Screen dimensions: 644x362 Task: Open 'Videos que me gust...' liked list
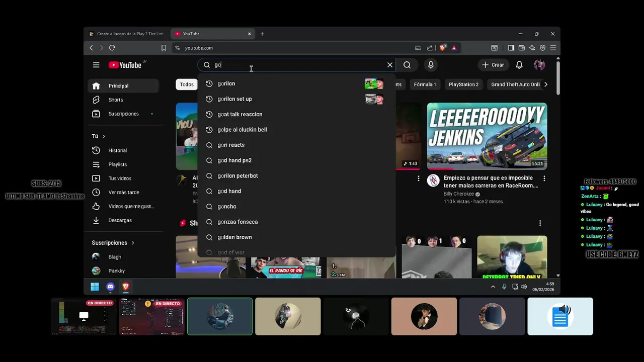(x=124, y=206)
